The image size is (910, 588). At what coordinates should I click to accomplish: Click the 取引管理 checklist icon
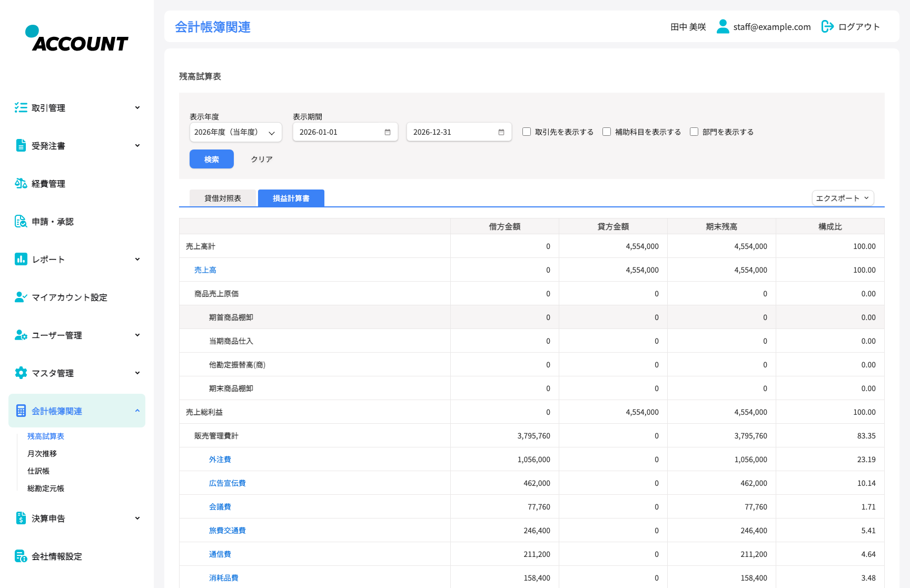pyautogui.click(x=21, y=107)
